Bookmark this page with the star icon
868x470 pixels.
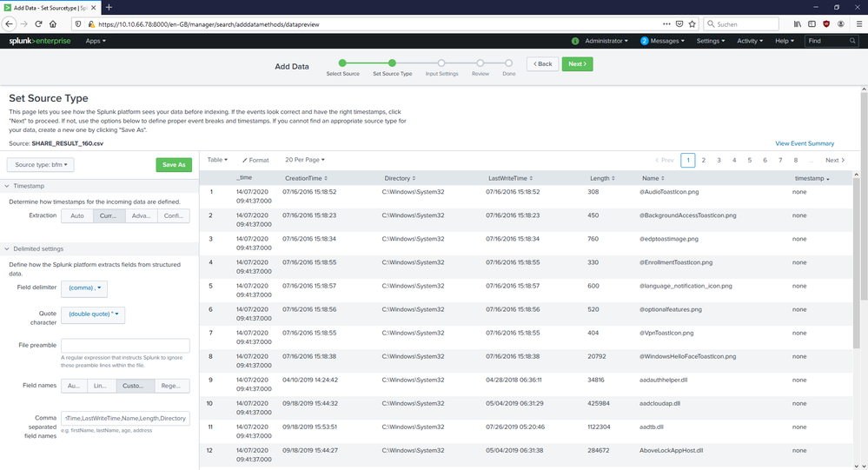click(692, 23)
